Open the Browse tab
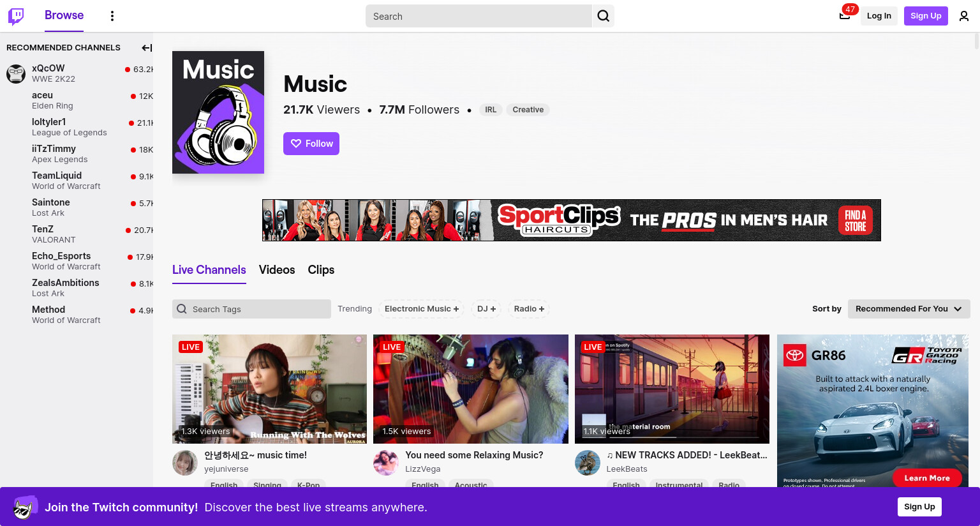980x526 pixels. tap(64, 15)
